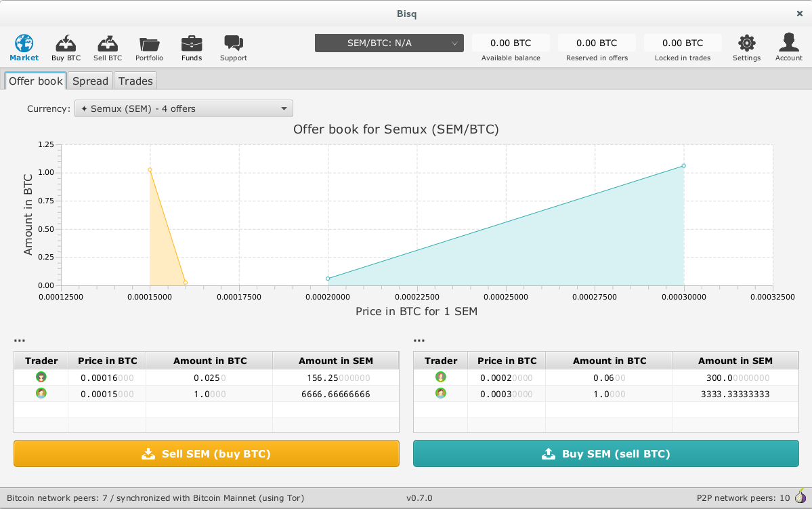Click the Sell SEM (buy BTC) button

[x=207, y=453]
